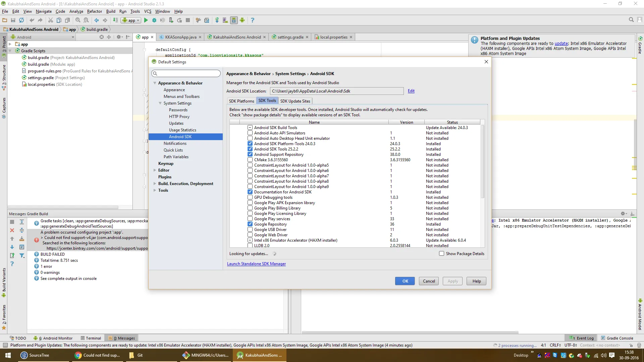This screenshot has width=644, height=362.
Task: Click Launch Standalone SDK Manager link
Action: pos(256,264)
